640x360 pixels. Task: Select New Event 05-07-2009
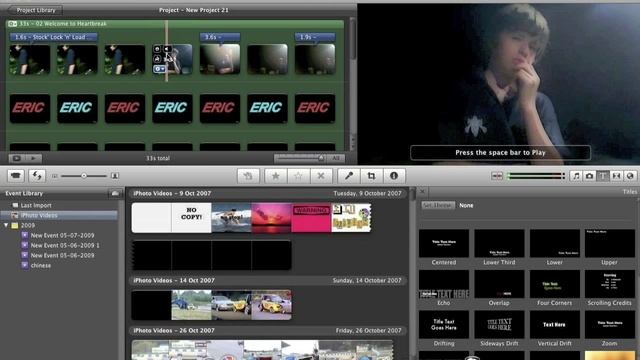(62, 235)
